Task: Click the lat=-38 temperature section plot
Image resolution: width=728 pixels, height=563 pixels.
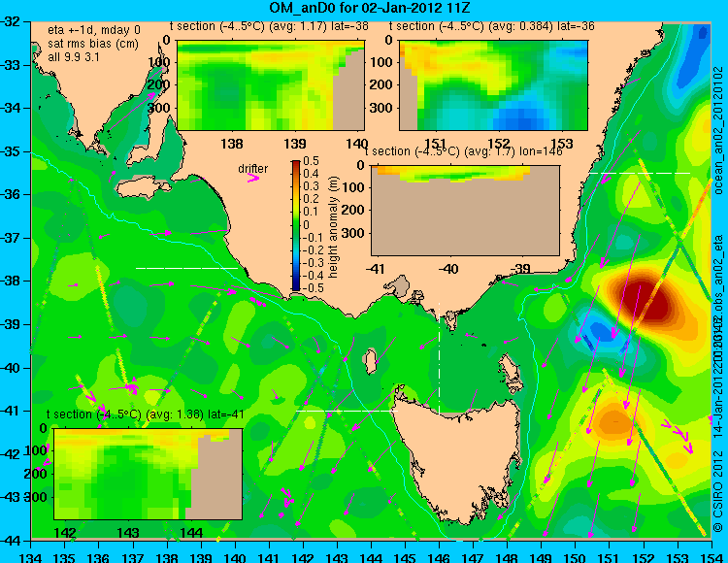Action: click(x=271, y=85)
